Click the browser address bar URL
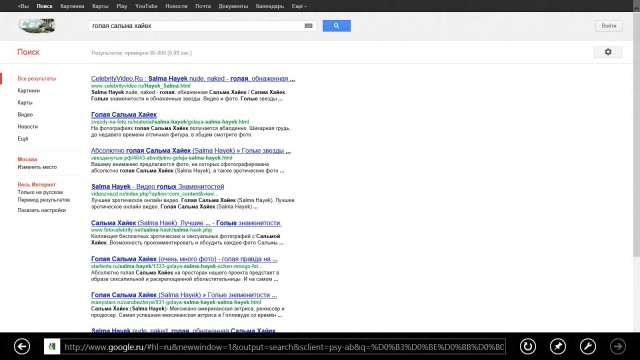The height and width of the screenshot is (360, 640). tap(284, 347)
